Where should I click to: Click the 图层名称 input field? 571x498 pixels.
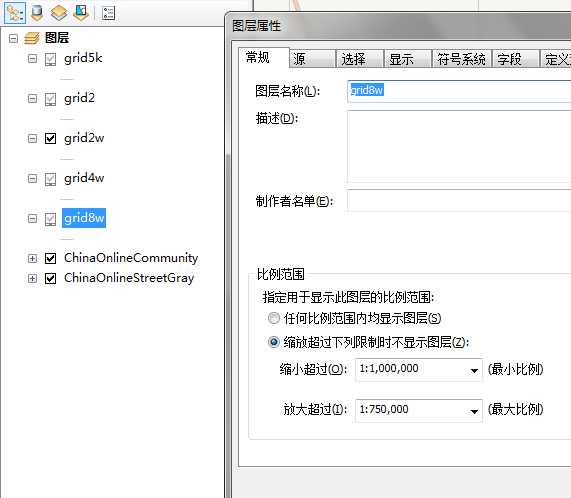459,91
